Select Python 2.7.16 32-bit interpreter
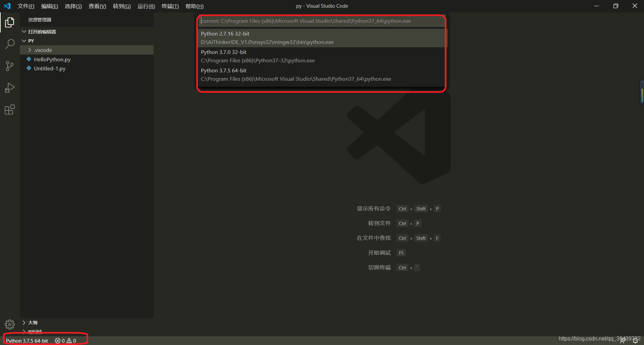Image resolution: width=644 pixels, height=345 pixels. click(322, 38)
